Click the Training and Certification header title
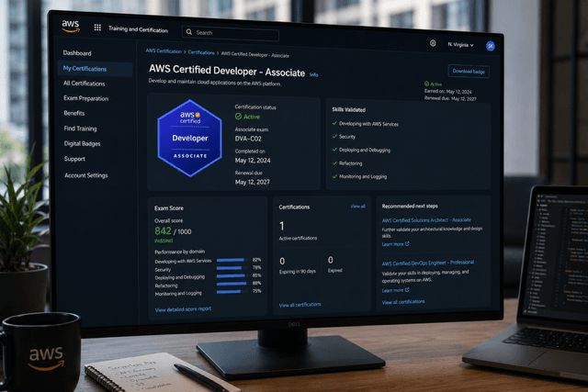The height and width of the screenshot is (392, 588). [x=138, y=29]
